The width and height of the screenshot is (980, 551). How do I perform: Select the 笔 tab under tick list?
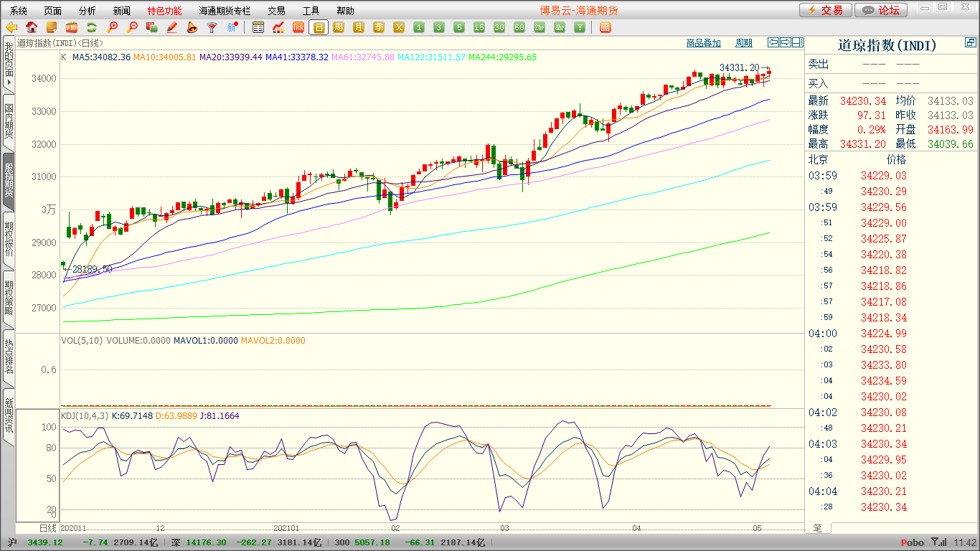tap(818, 527)
